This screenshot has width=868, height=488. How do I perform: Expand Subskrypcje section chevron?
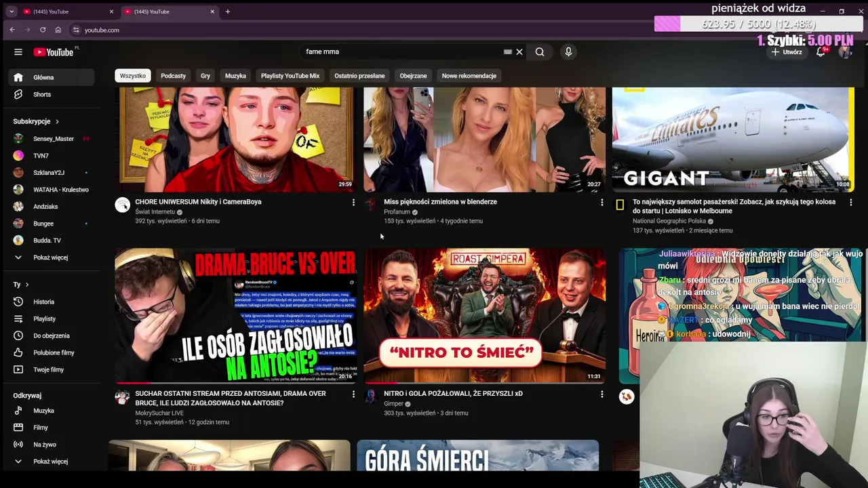coord(57,121)
